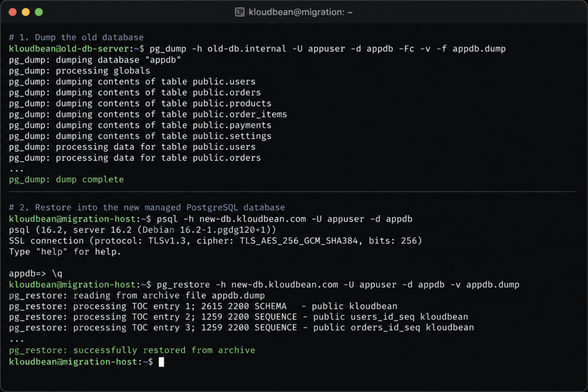
Task: Click the horizontal divider between the two sections
Action: pyautogui.click(x=292, y=192)
